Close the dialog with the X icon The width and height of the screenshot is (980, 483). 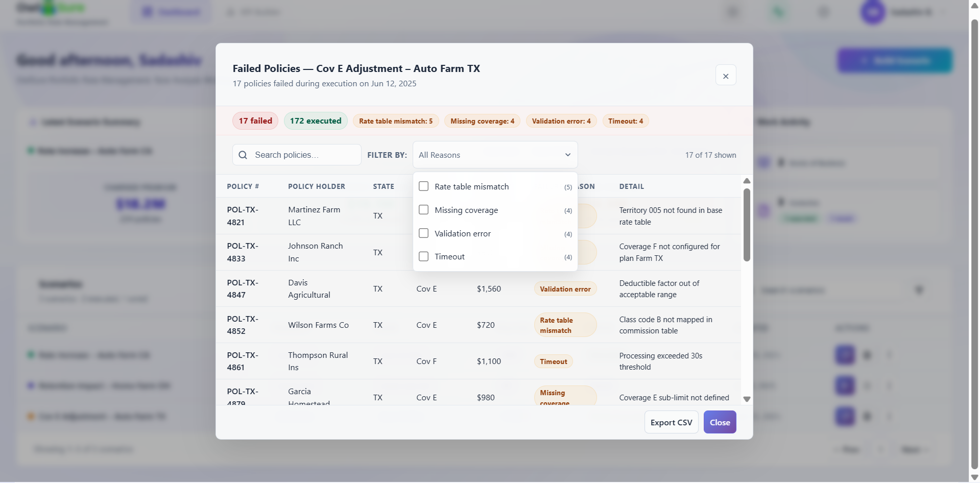coord(726,76)
